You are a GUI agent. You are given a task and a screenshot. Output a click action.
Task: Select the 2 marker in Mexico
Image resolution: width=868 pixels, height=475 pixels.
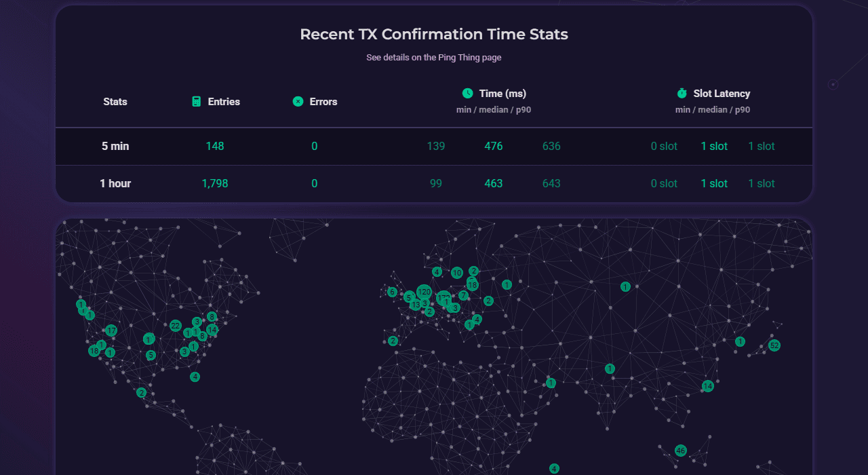point(141,392)
